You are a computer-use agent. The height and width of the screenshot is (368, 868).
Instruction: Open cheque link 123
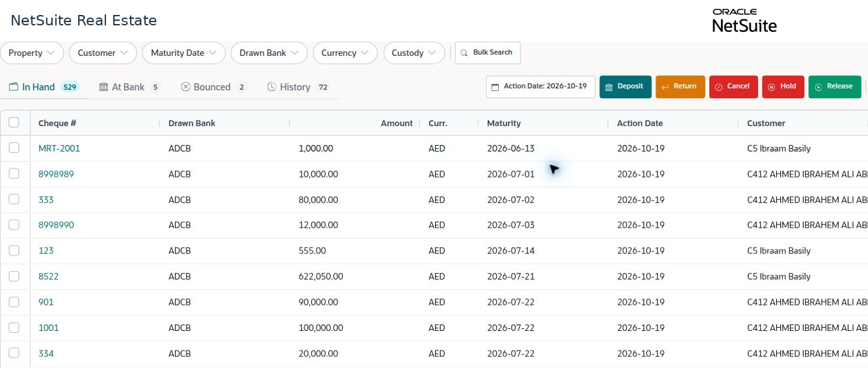(x=46, y=251)
